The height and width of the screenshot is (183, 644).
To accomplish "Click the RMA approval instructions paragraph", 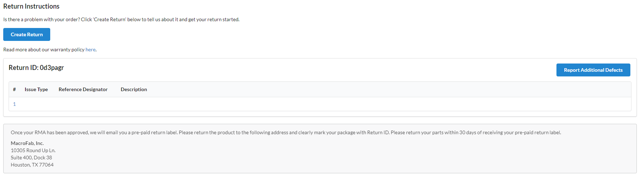I will [286, 132].
